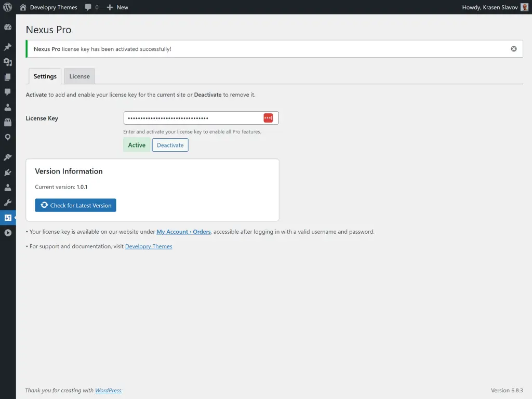This screenshot has width=532, height=399.
Task: Open the store icon in sidebar
Action: click(x=8, y=122)
